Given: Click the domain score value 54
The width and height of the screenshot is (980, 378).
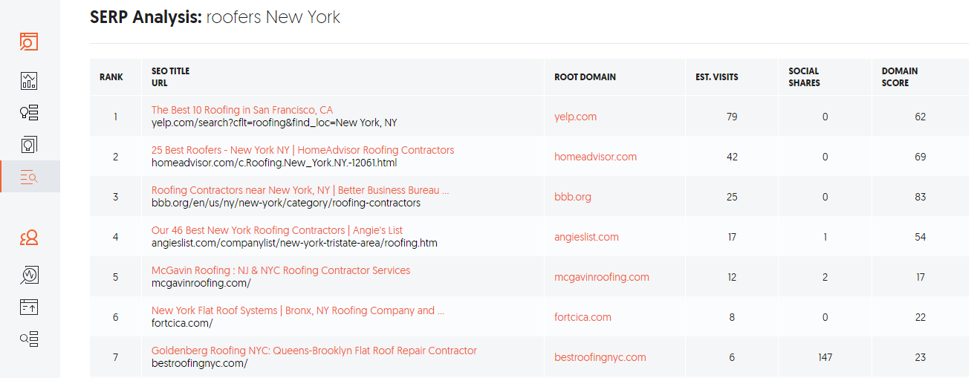Looking at the screenshot, I should 920,237.
